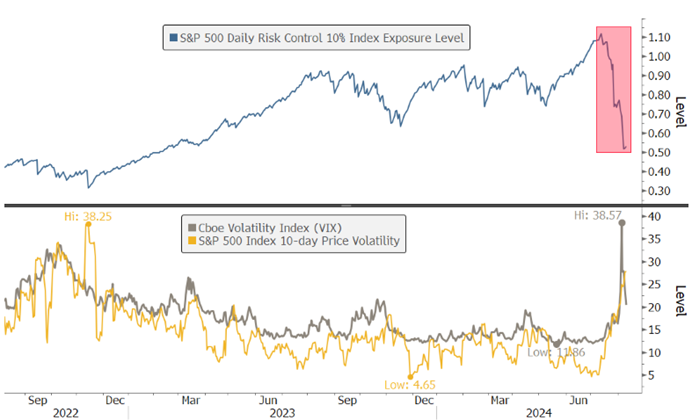This screenshot has width=692, height=420.
Task: Click the gray VIX legend swatch
Action: click(192, 228)
